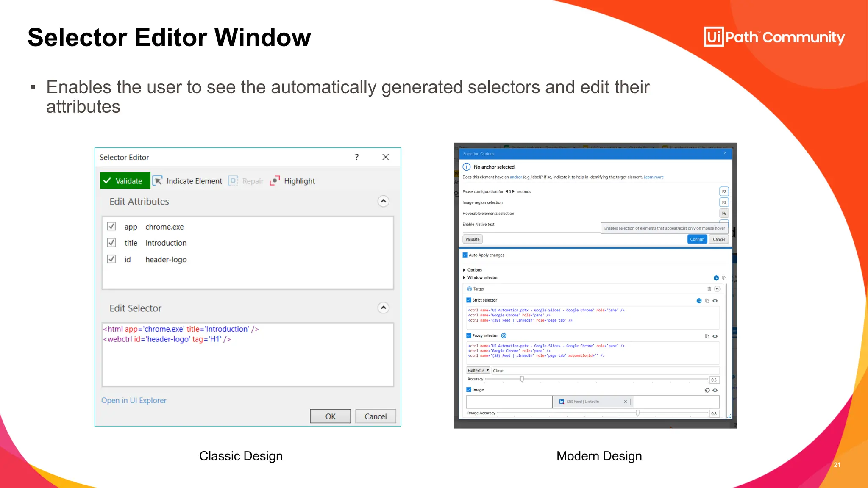Expand the Window selector section
The image size is (868, 488).
point(465,278)
